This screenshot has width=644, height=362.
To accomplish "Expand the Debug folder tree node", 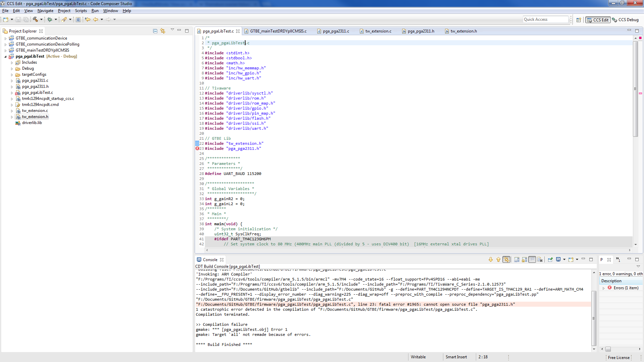I will 12,68.
